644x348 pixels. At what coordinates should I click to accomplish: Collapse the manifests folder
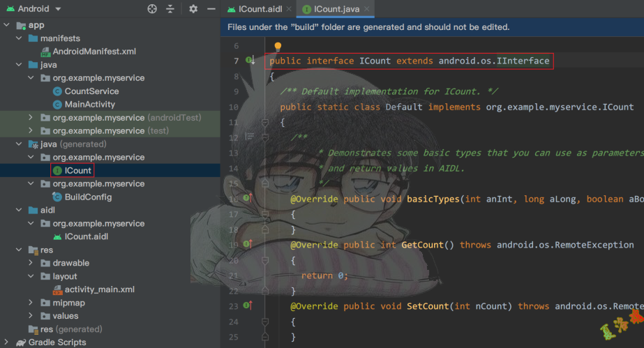coord(19,38)
